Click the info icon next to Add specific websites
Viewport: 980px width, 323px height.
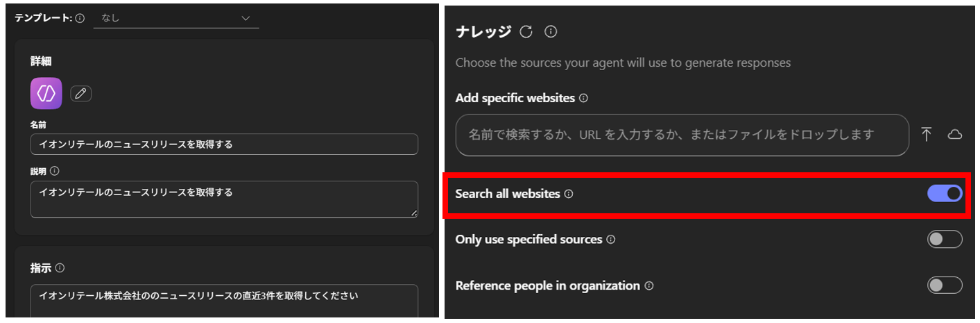[x=583, y=99]
